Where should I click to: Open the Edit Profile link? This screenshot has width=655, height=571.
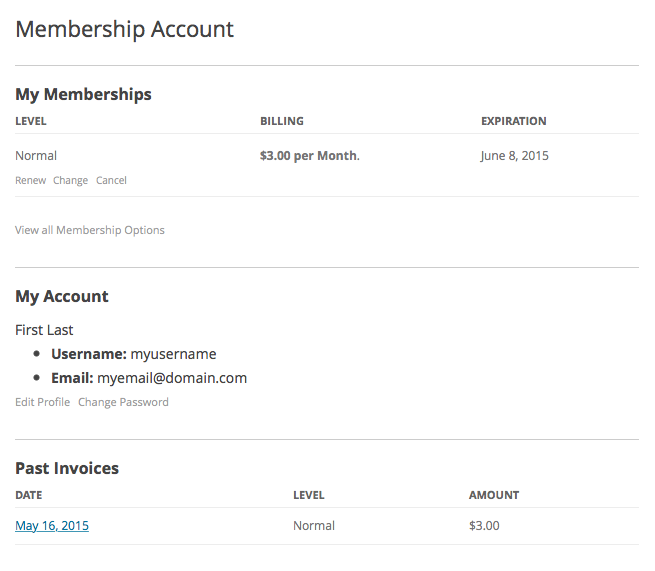tap(42, 402)
